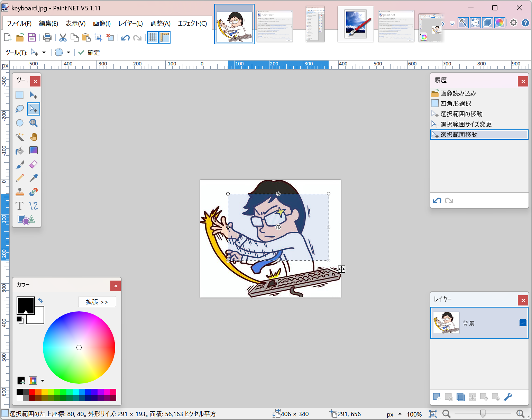Select the Line/Curve tool
Image resolution: width=532 pixels, height=420 pixels.
tap(34, 206)
